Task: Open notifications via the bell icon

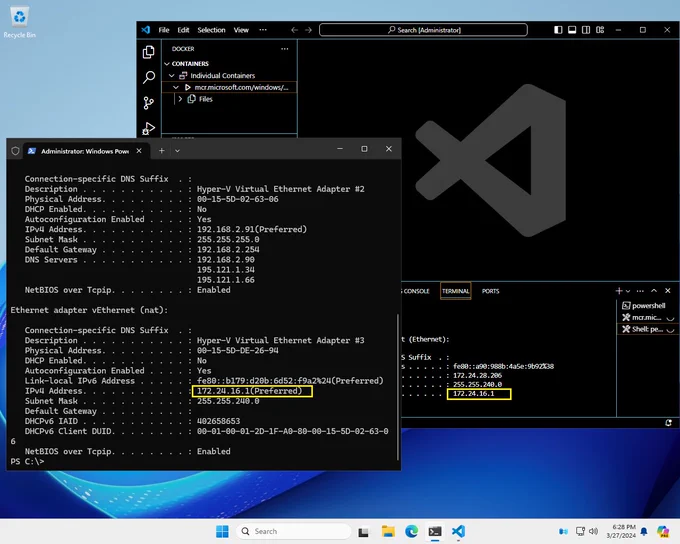Action: 644,531
